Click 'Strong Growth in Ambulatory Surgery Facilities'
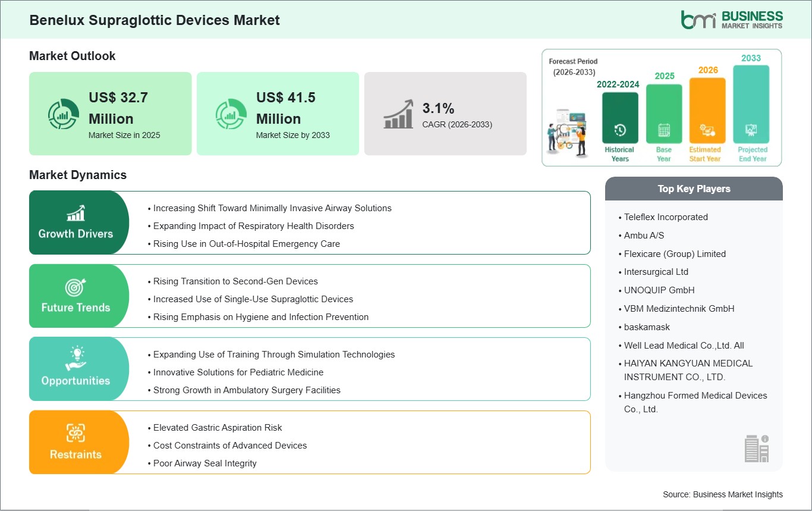This screenshot has height=511, width=812. pyautogui.click(x=247, y=390)
